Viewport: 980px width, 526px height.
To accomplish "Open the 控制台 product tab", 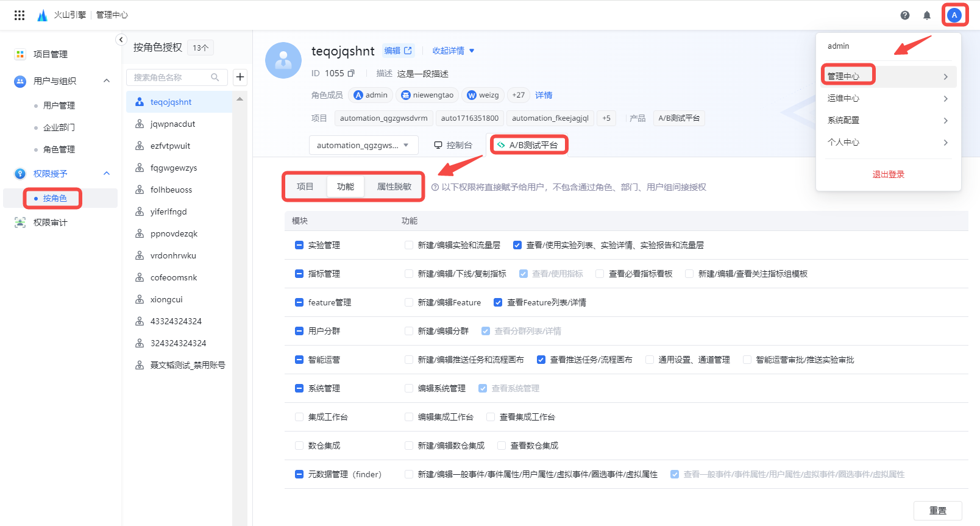I will [x=453, y=145].
